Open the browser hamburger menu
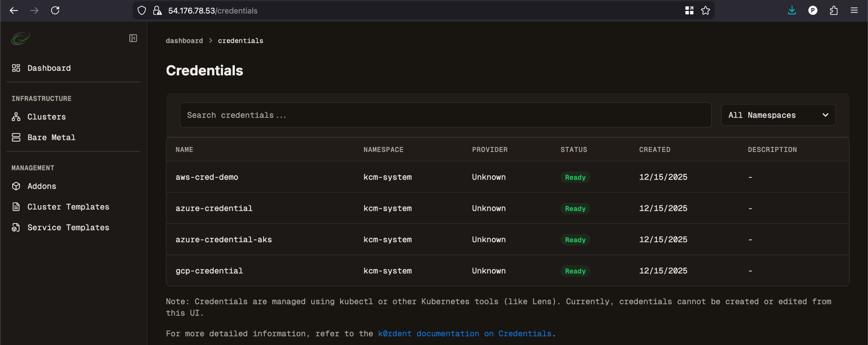Screen dimensions: 868x345 pos(854,11)
